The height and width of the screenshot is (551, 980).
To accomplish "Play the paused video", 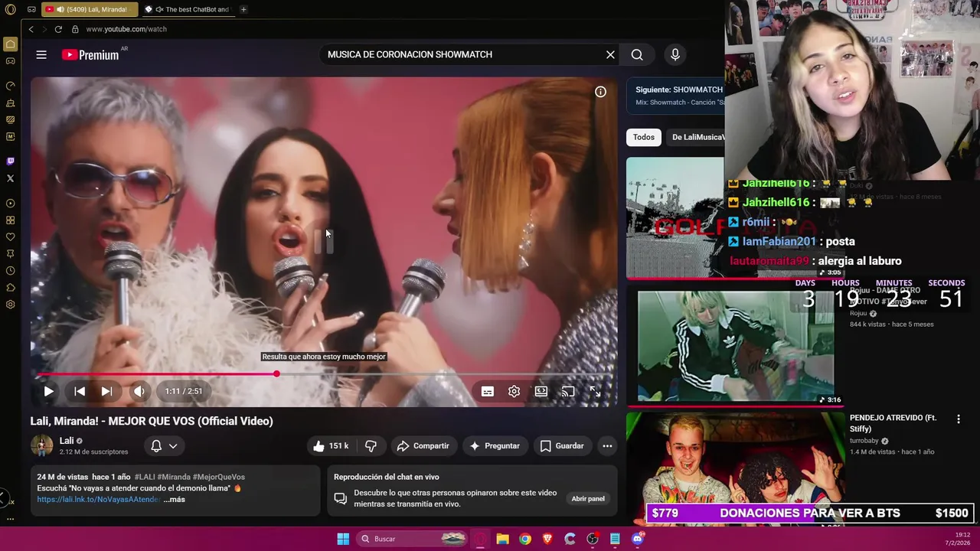I will 48,391.
